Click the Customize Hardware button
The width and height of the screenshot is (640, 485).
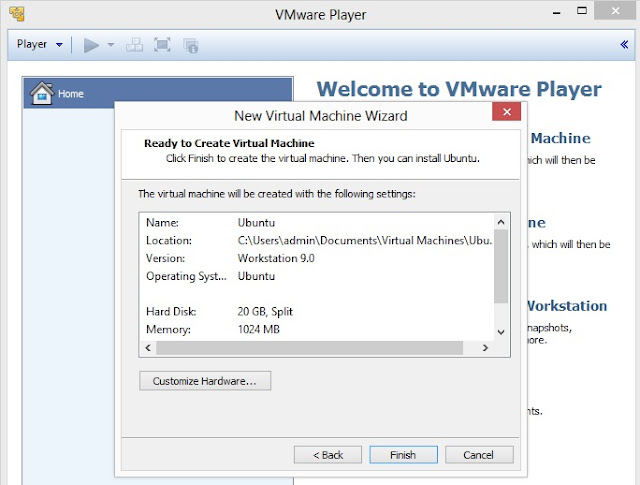[205, 381]
